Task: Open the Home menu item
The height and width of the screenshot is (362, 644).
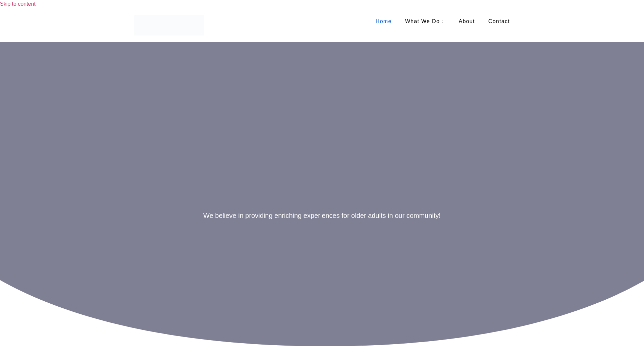Action: point(383,21)
